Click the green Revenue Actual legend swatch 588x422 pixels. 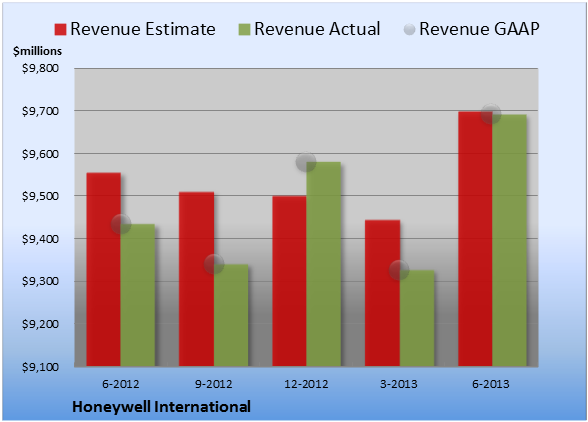[244, 29]
